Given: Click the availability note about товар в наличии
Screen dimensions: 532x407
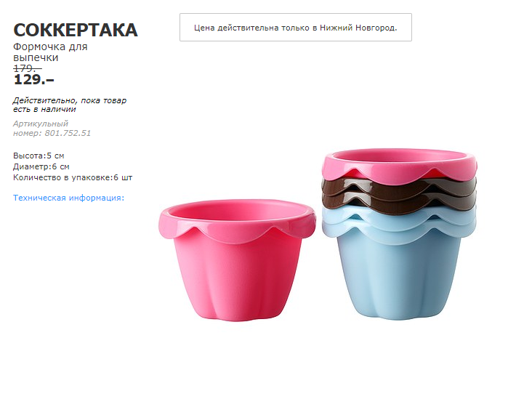Looking at the screenshot, I should tap(70, 105).
